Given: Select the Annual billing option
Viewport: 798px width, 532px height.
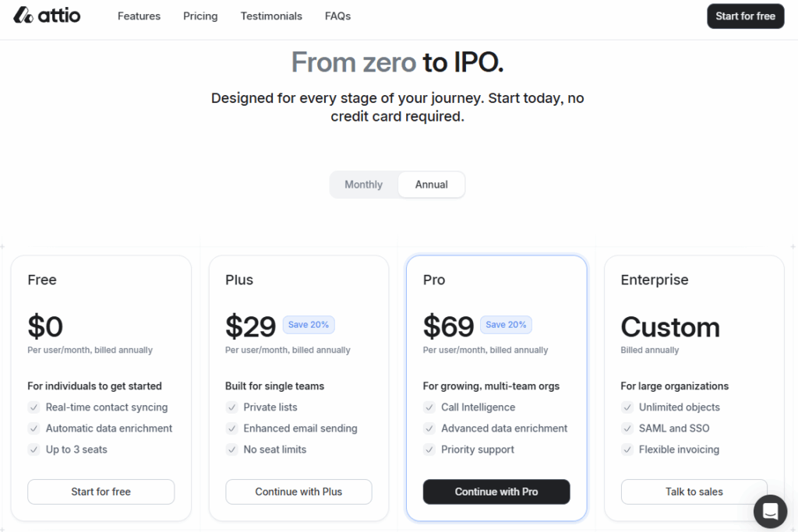Looking at the screenshot, I should click(x=431, y=185).
